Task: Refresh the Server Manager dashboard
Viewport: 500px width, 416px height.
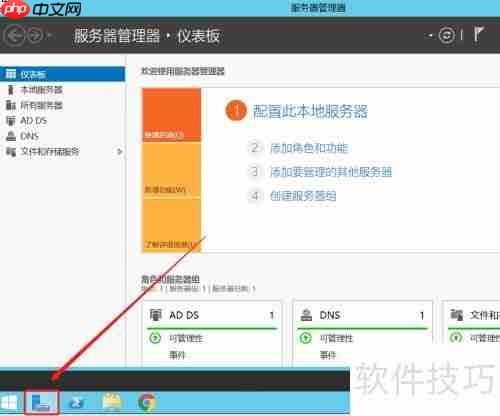Action: coord(447,35)
